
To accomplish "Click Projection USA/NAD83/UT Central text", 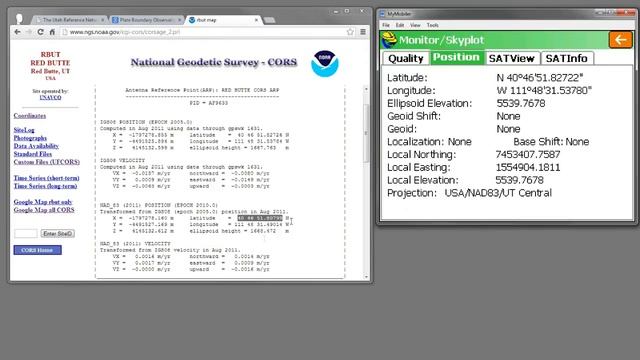I will [498, 193].
